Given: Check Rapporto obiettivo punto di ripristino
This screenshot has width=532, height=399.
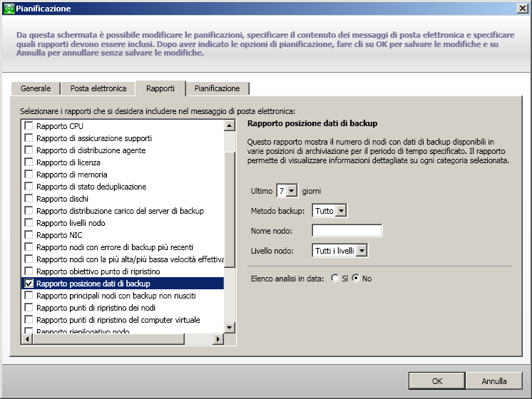Looking at the screenshot, I should click(29, 271).
